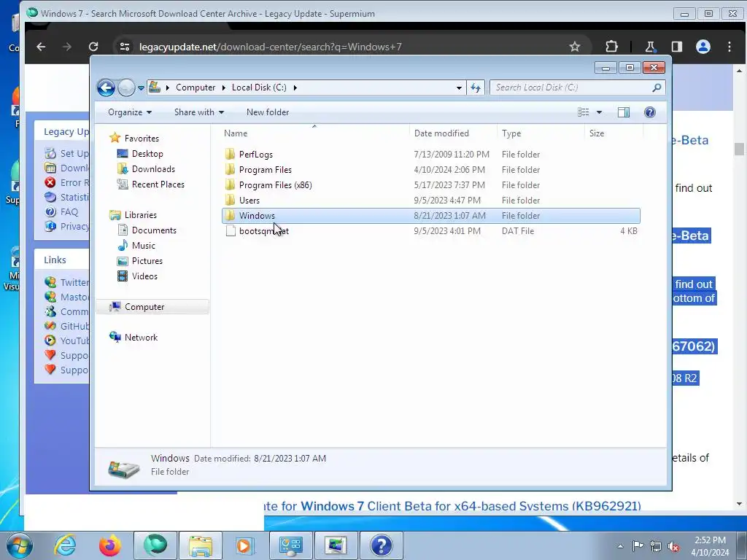Open the browser profile avatar menu
Screen dimensions: 747x560
pos(703,47)
